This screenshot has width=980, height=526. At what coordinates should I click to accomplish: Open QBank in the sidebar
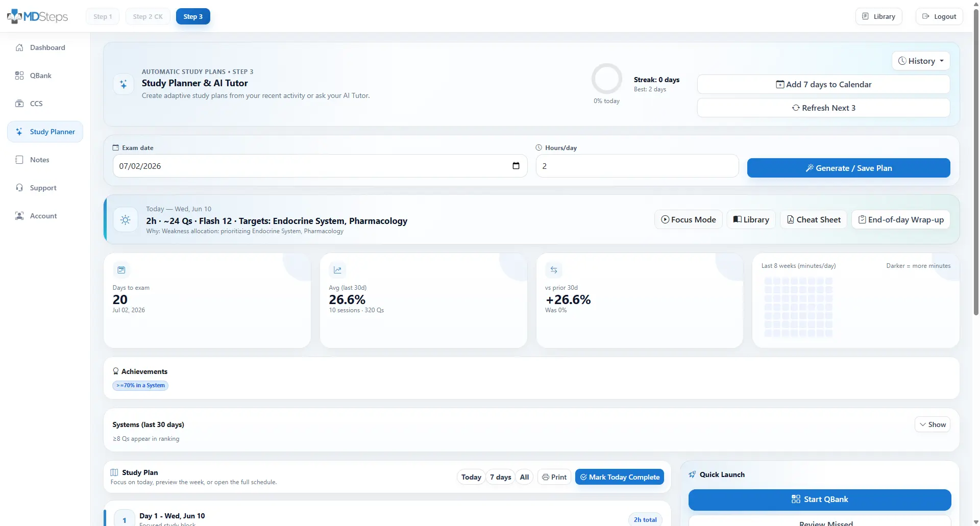[45, 76]
